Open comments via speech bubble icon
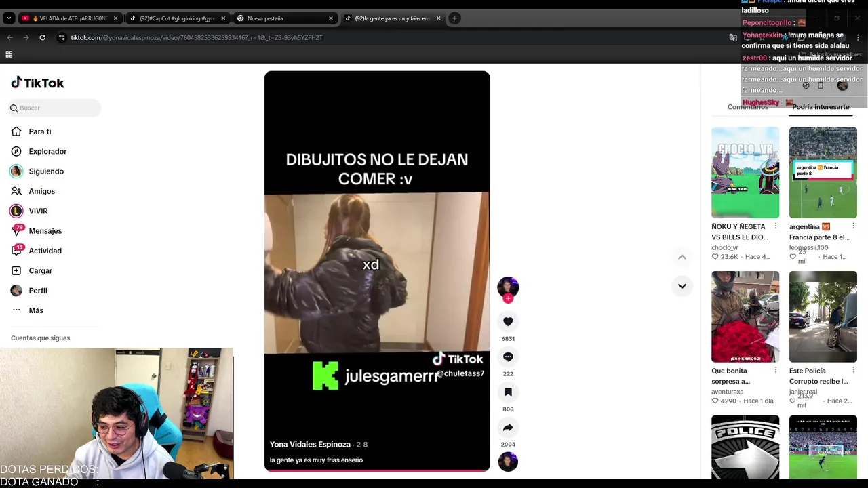This screenshot has height=488, width=868. [x=508, y=357]
